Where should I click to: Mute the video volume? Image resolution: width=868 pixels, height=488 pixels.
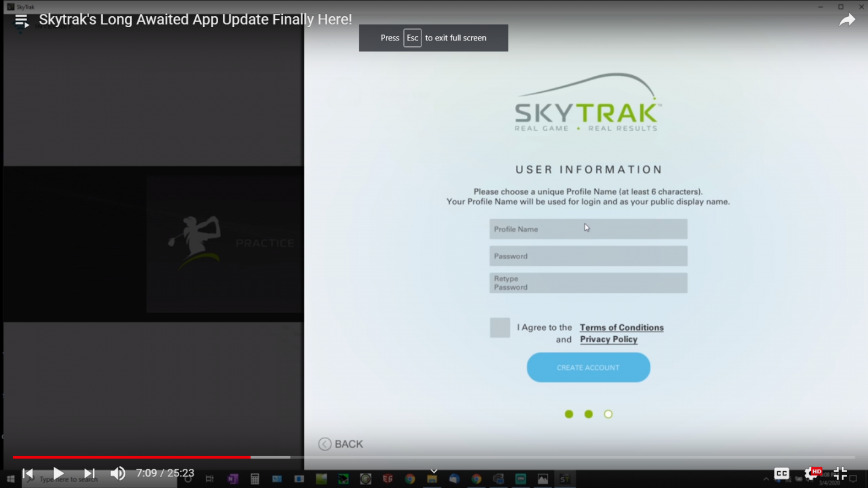[x=118, y=474]
